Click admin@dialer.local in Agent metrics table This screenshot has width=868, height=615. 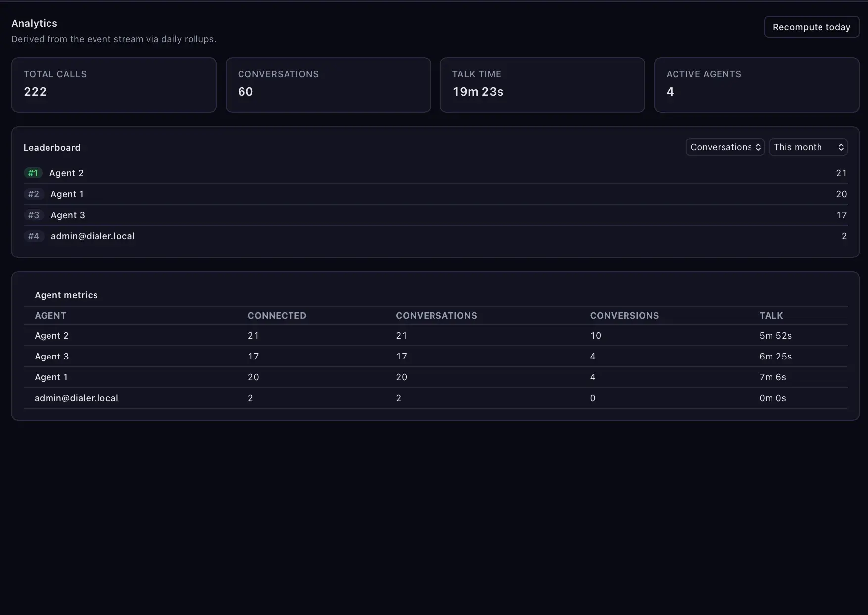click(x=76, y=398)
